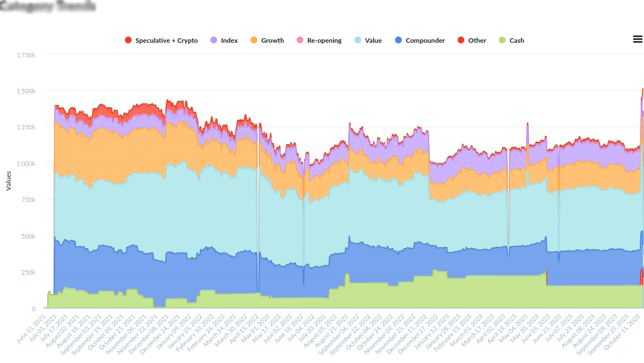Click the Re-opening pink legend dot
Image resolution: width=644 pixels, height=363 pixels.
tap(300, 41)
